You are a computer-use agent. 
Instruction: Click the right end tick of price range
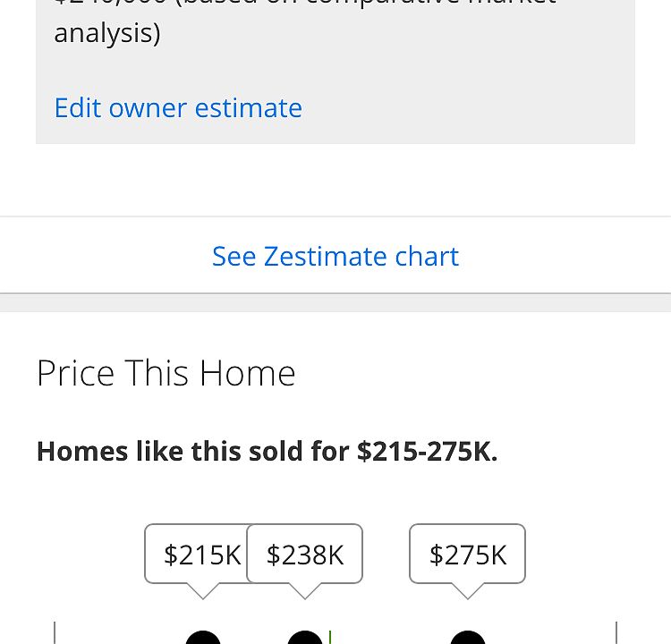[616, 633]
